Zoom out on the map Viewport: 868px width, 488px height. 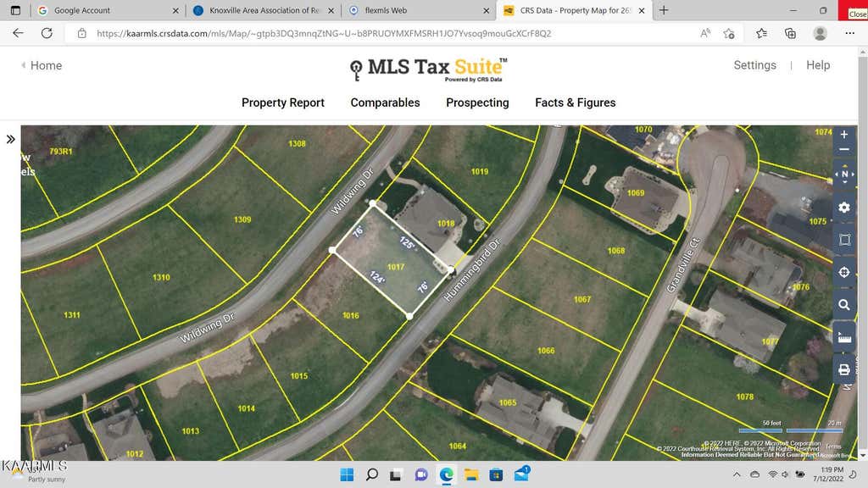843,149
